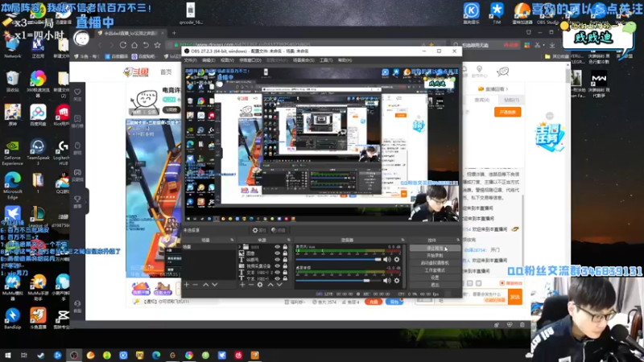Open the 视图(V) menu in OBS
This screenshot has height=362, width=644.
coord(227,60)
